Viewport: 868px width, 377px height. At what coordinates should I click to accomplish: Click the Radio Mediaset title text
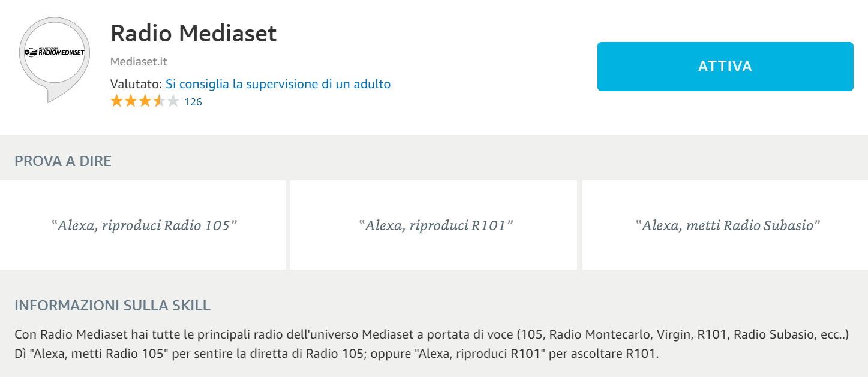[193, 34]
